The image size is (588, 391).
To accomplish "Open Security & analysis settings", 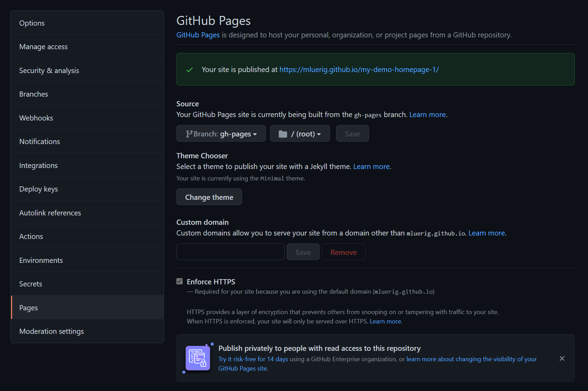I will (87, 70).
